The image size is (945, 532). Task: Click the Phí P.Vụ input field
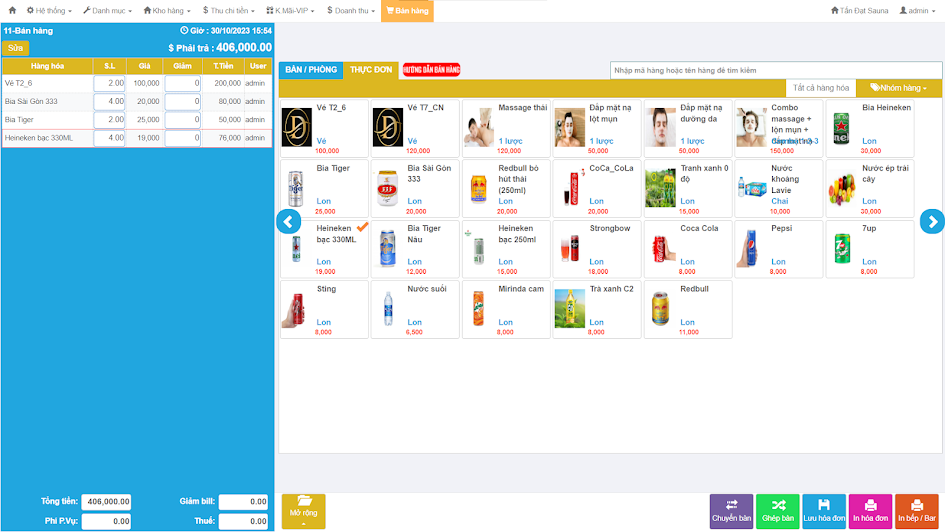coord(106,521)
